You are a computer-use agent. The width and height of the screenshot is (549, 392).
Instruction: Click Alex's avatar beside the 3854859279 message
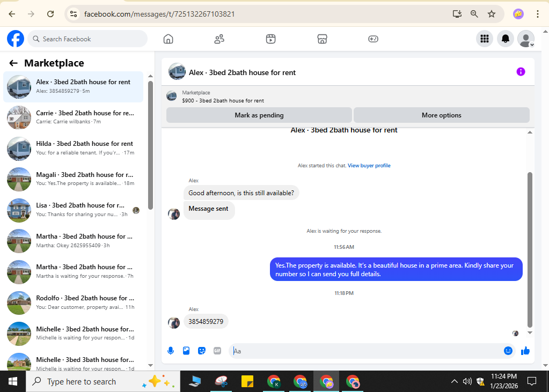(x=174, y=322)
